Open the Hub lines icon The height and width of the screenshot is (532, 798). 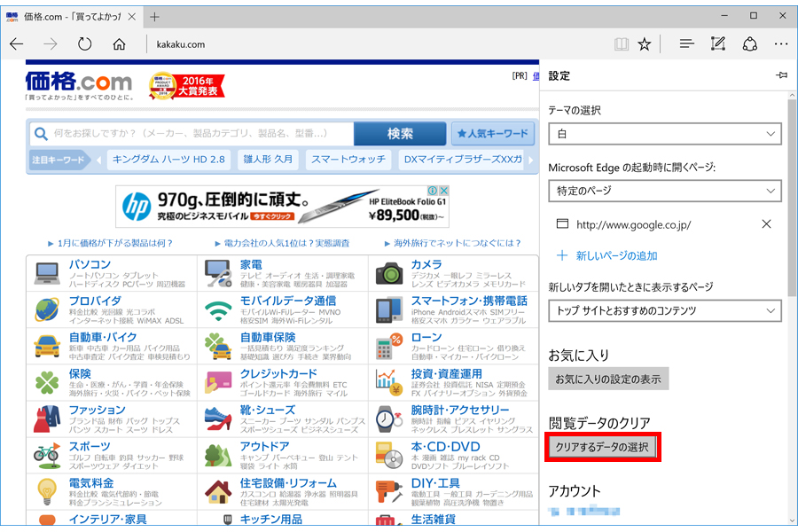[x=686, y=44]
